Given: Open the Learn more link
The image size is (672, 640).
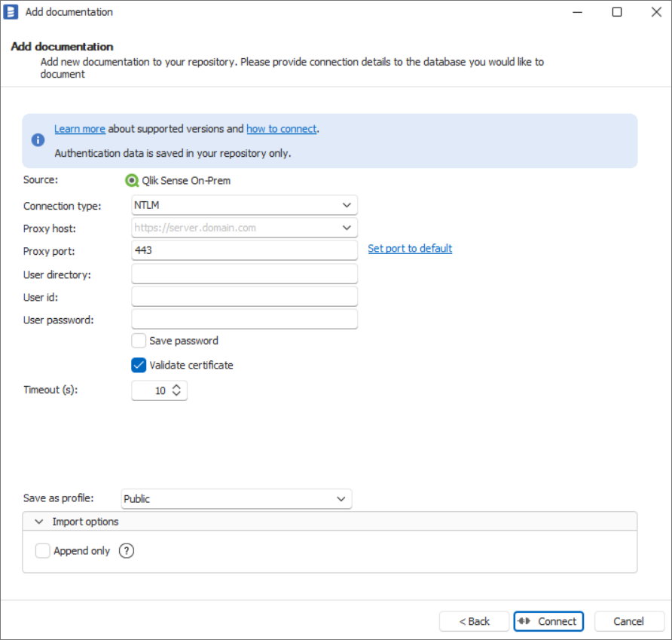Looking at the screenshot, I should 79,129.
